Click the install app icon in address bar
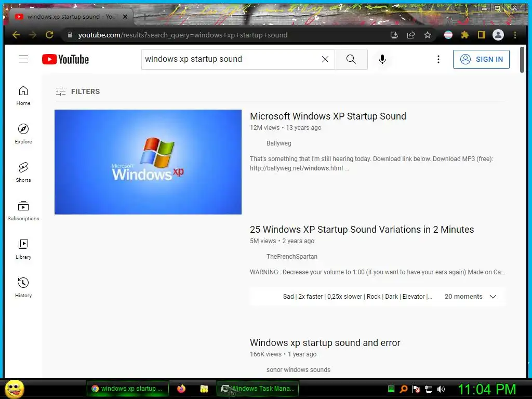The image size is (532, 399). [x=394, y=35]
